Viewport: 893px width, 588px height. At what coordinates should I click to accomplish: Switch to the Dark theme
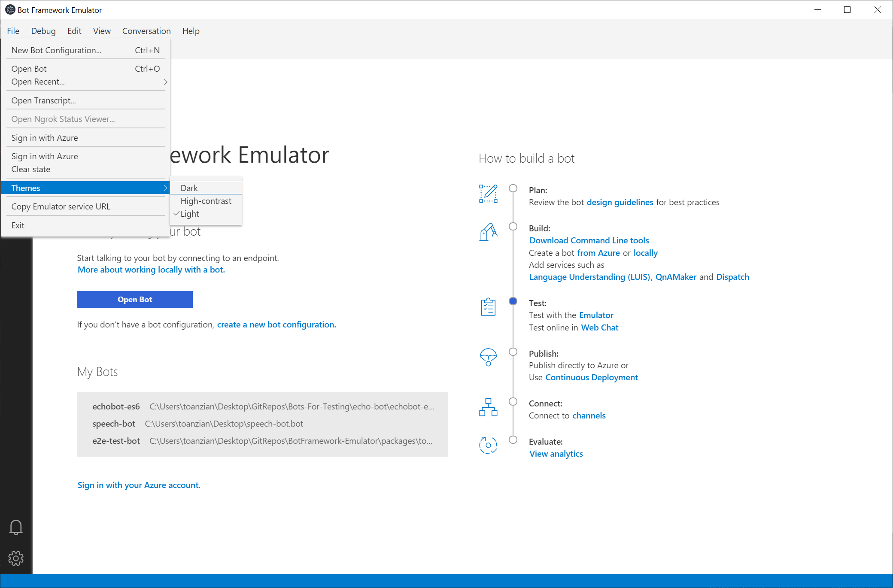click(x=206, y=188)
